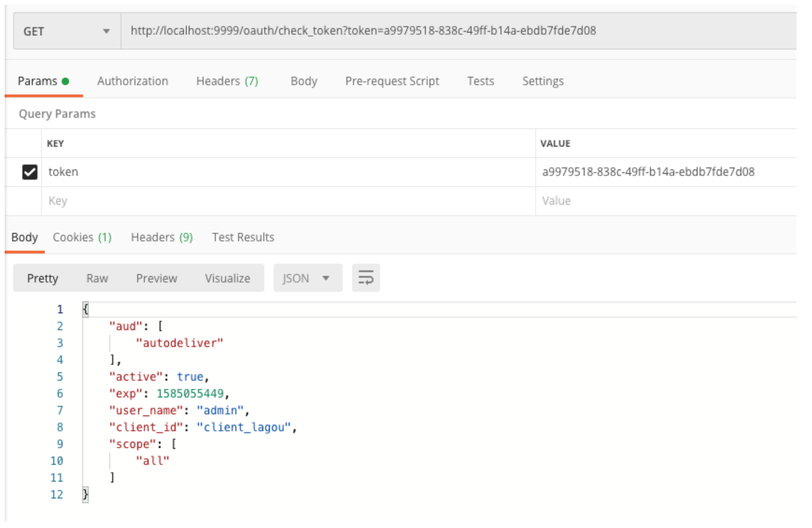Switch response view to Preview
This screenshot has width=812, height=528.
point(156,278)
